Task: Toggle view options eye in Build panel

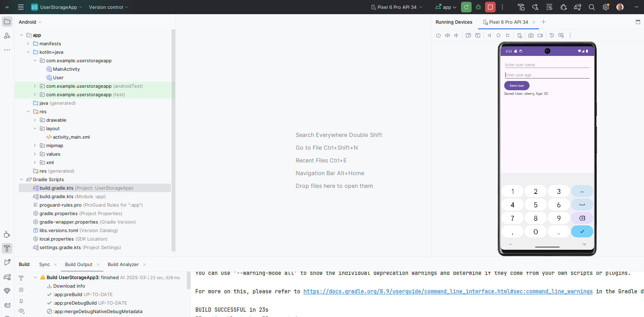Action: [x=21, y=311]
